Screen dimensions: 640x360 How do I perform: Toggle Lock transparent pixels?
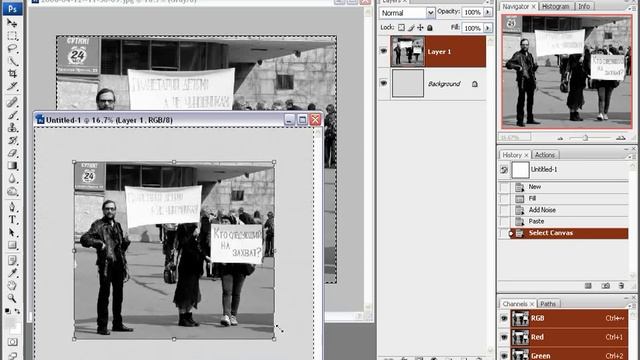tap(402, 28)
